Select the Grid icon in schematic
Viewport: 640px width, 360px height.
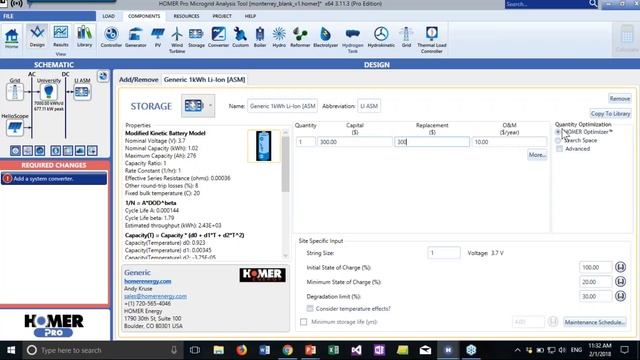[15, 92]
